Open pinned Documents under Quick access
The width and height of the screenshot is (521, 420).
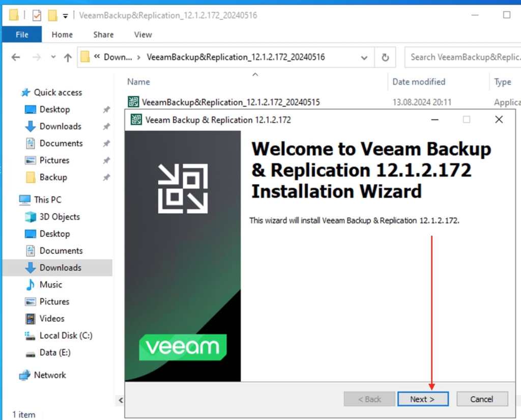click(x=61, y=144)
